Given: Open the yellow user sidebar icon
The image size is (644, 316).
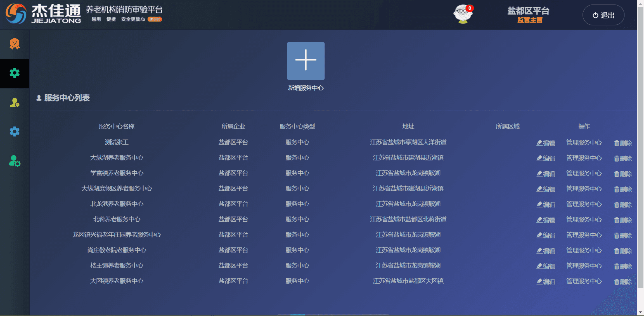Looking at the screenshot, I should click(x=15, y=102).
